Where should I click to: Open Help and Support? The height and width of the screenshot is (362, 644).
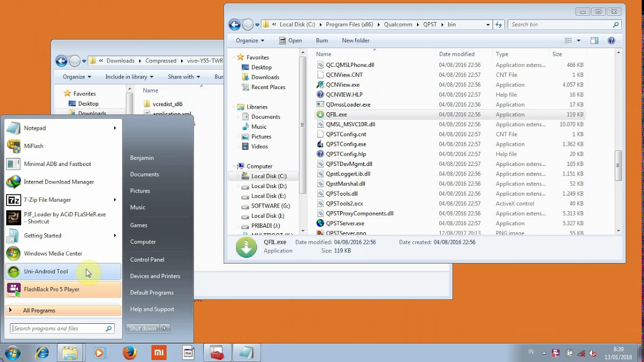[x=152, y=309]
